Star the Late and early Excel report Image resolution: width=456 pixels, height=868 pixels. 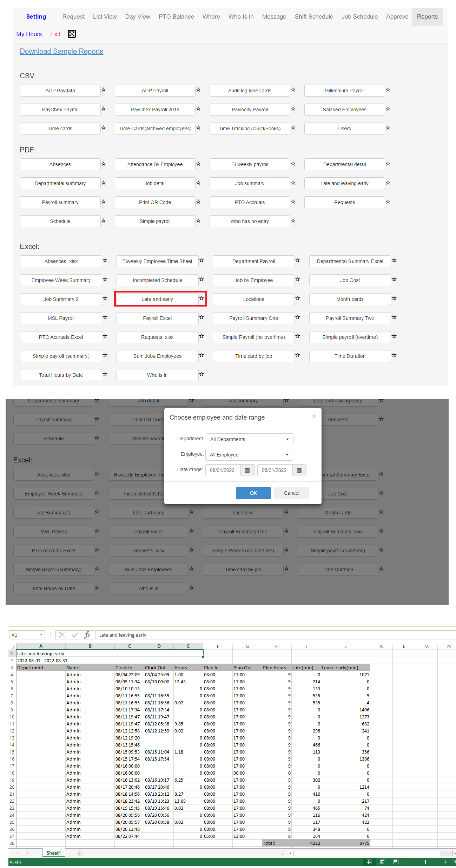coord(201,298)
